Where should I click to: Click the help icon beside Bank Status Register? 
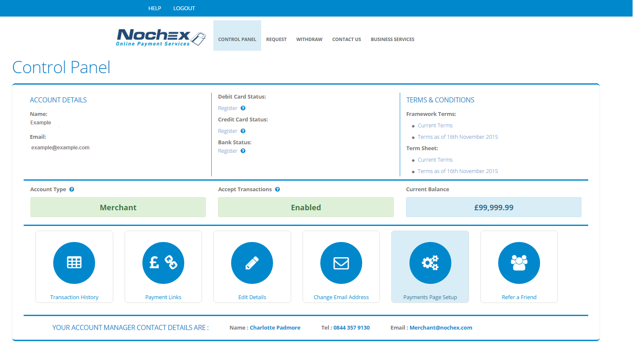(x=243, y=151)
